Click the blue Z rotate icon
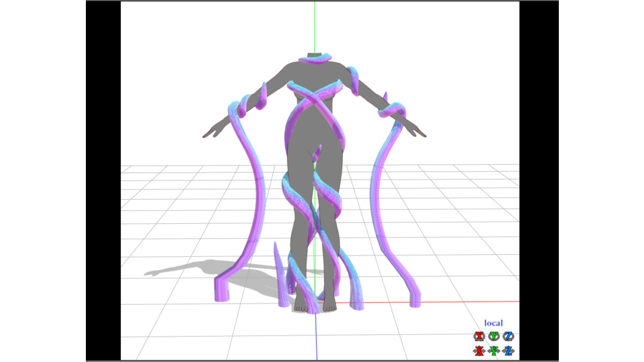This screenshot has height=362, width=644. [x=508, y=337]
